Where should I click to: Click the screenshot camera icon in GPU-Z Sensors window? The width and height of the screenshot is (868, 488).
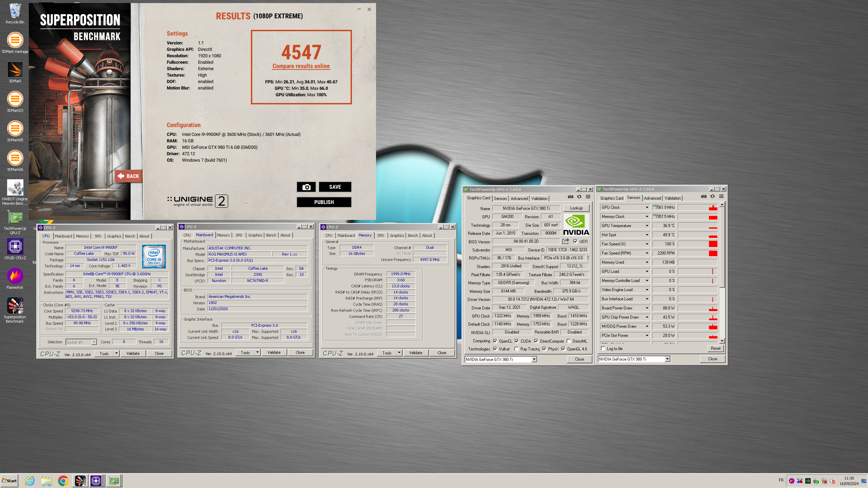coord(704,196)
